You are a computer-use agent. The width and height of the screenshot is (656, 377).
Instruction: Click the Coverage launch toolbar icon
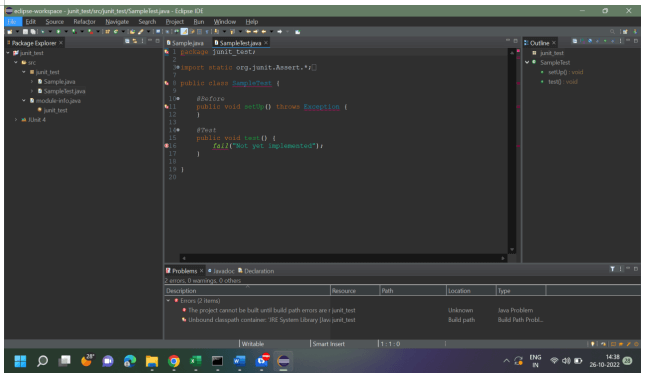pos(74,32)
